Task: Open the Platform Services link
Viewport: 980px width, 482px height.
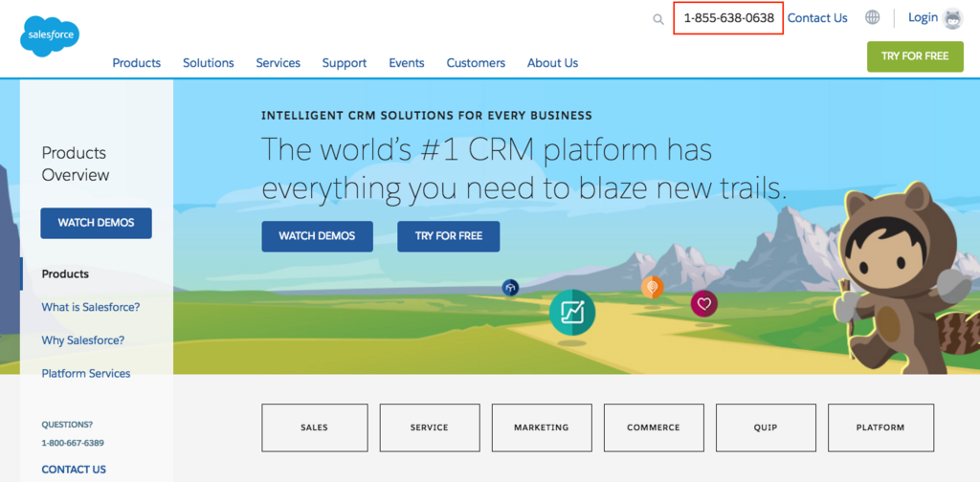Action: tap(86, 373)
